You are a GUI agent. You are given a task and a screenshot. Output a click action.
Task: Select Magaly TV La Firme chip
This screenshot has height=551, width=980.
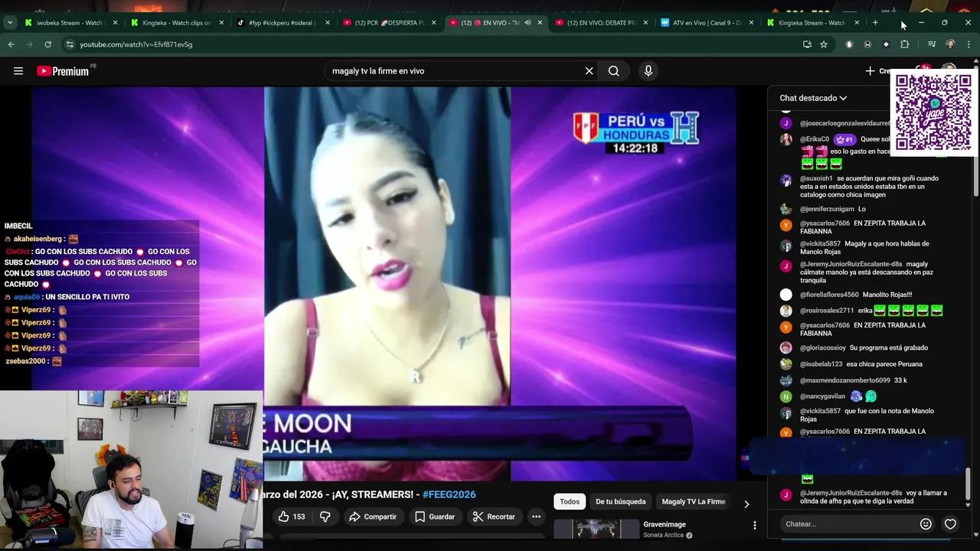point(694,501)
